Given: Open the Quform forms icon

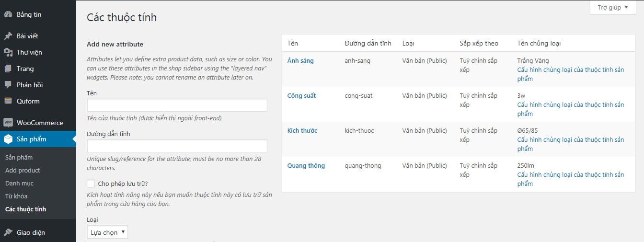Looking at the screenshot, I should point(8,101).
